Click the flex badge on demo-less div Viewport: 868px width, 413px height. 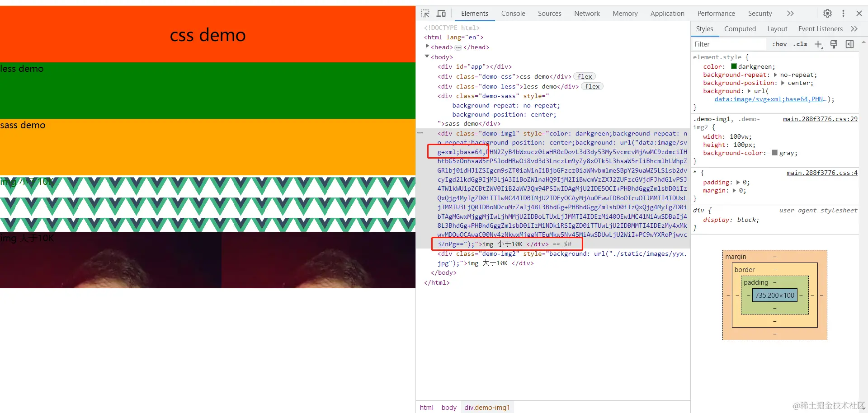(592, 86)
